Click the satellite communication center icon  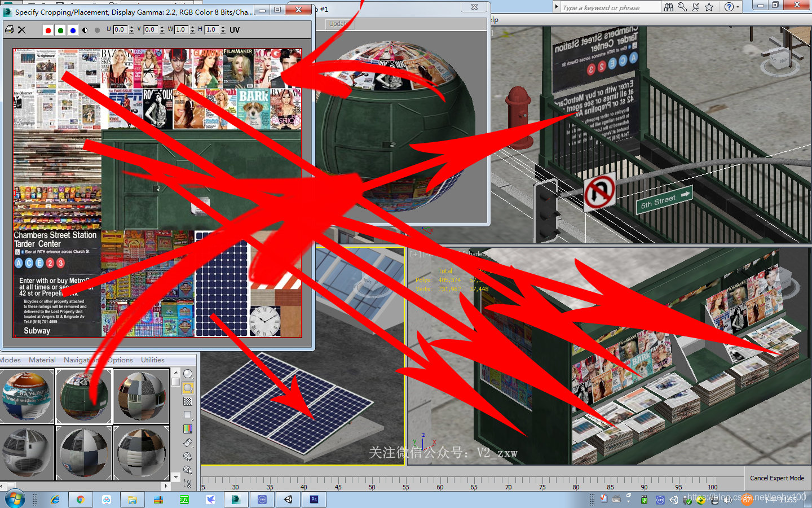point(696,7)
